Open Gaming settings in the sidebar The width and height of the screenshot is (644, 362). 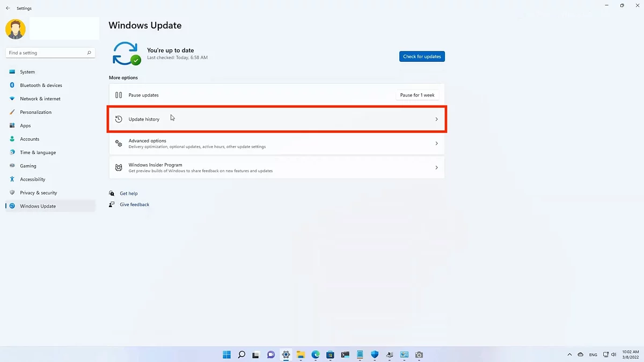50,166
